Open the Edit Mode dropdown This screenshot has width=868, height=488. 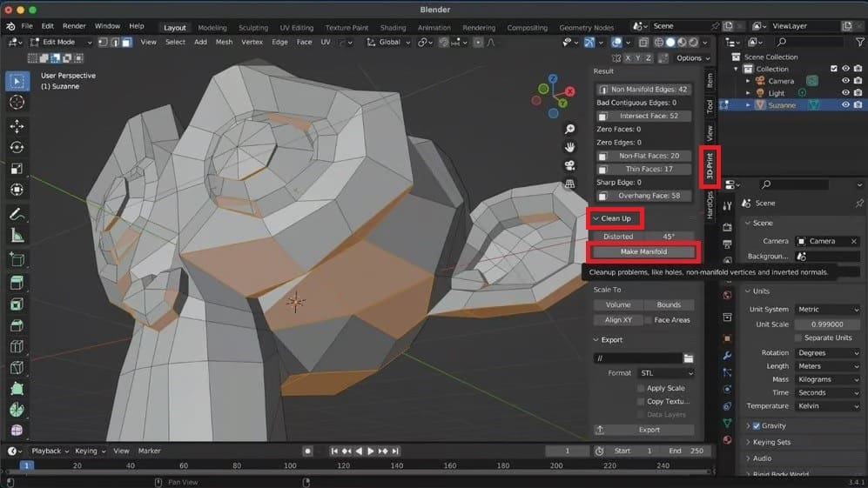click(x=61, y=42)
